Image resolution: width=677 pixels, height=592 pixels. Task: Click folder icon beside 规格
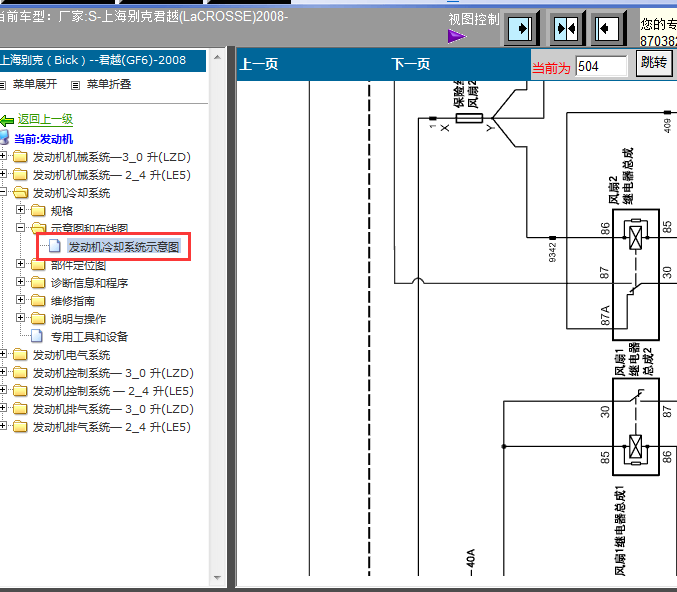(38, 210)
